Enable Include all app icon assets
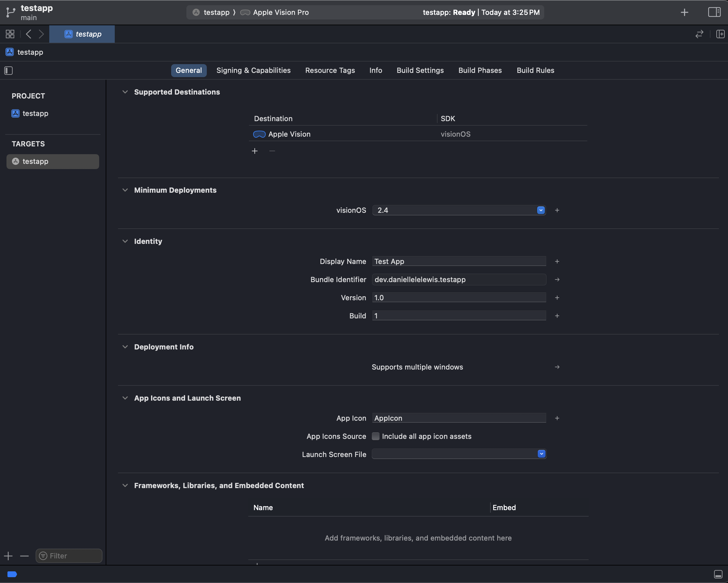This screenshot has height=583, width=728. tap(375, 436)
